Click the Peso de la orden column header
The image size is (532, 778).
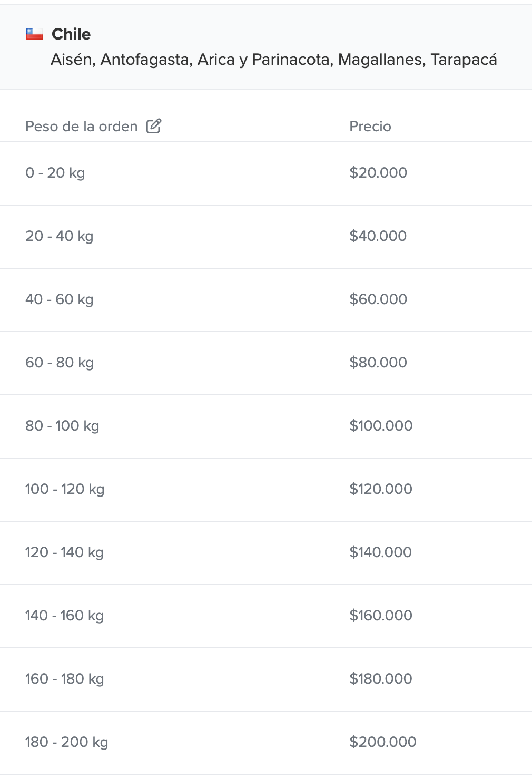(82, 127)
